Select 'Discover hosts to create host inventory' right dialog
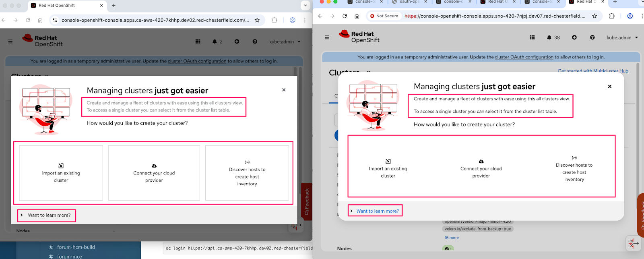 point(574,168)
